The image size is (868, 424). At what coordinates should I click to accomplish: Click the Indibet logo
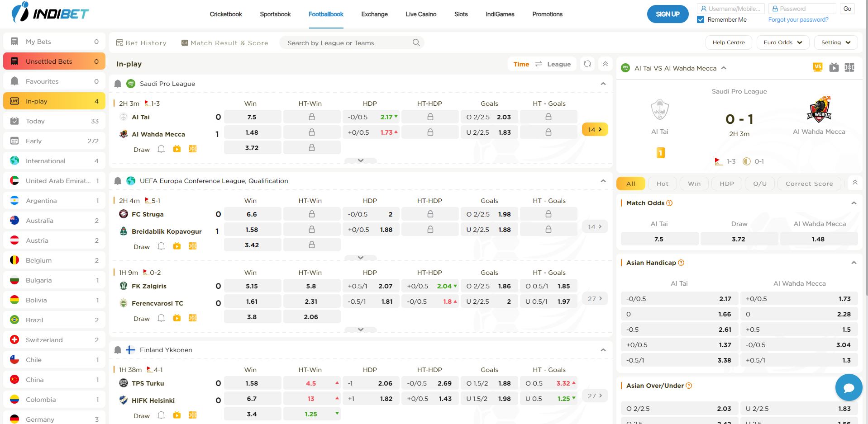click(50, 13)
